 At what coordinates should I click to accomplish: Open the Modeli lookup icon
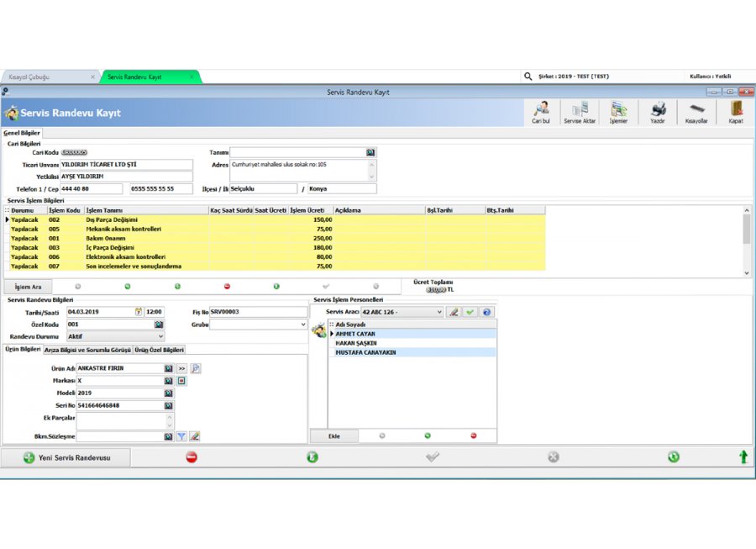168,393
